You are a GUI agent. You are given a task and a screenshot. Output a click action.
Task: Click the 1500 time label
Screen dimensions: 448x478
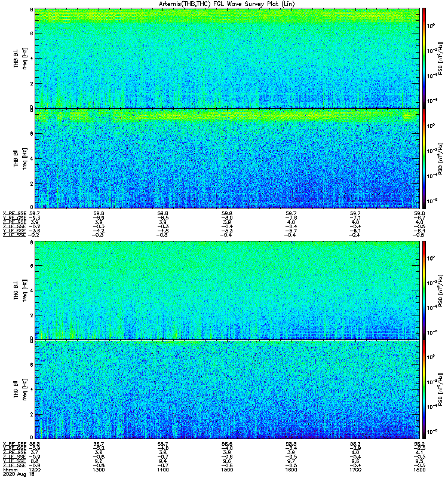tap(227, 470)
